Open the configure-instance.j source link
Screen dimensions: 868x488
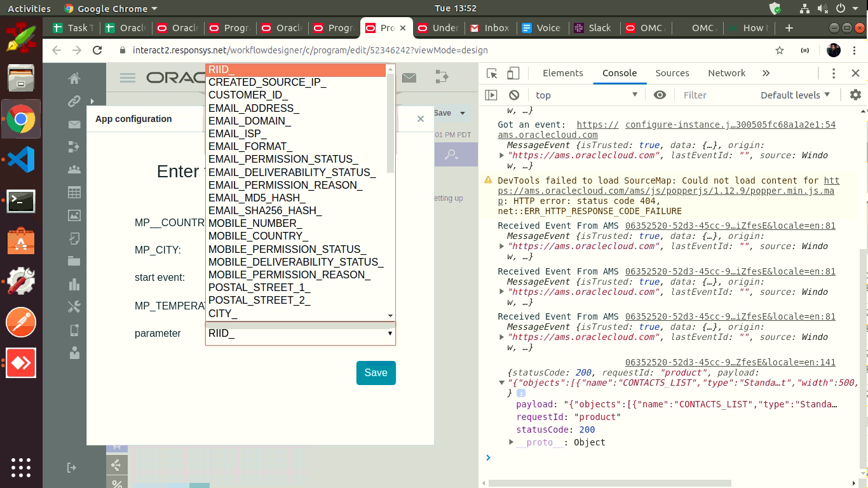(730, 125)
